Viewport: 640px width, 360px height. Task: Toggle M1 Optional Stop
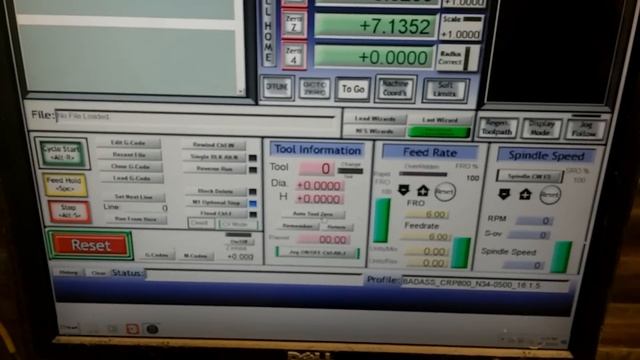coord(216,202)
